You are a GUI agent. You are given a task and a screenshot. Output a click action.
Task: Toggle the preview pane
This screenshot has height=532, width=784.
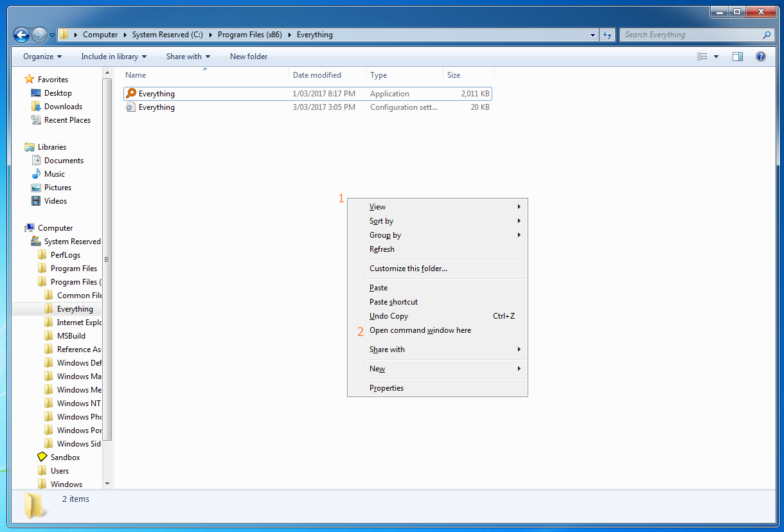[x=738, y=57]
